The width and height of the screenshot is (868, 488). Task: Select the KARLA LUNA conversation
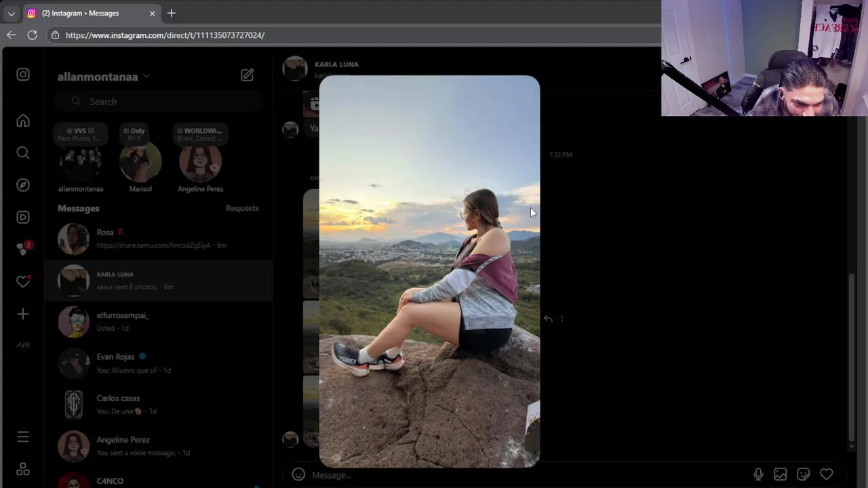coord(159,280)
